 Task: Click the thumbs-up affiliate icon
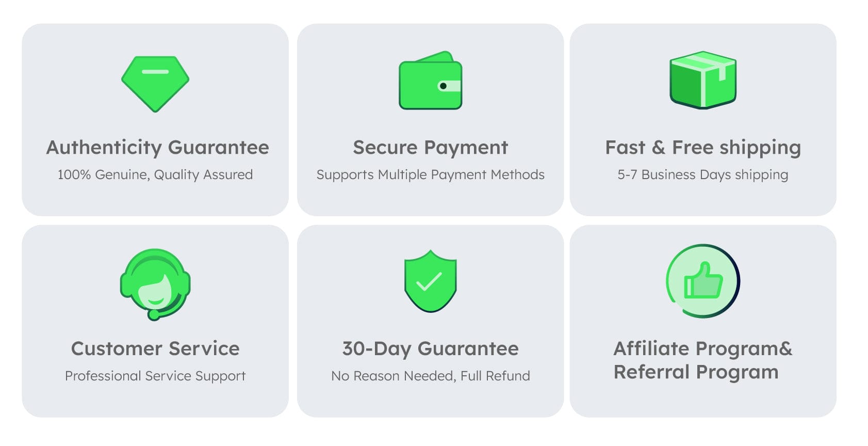pyautogui.click(x=702, y=281)
